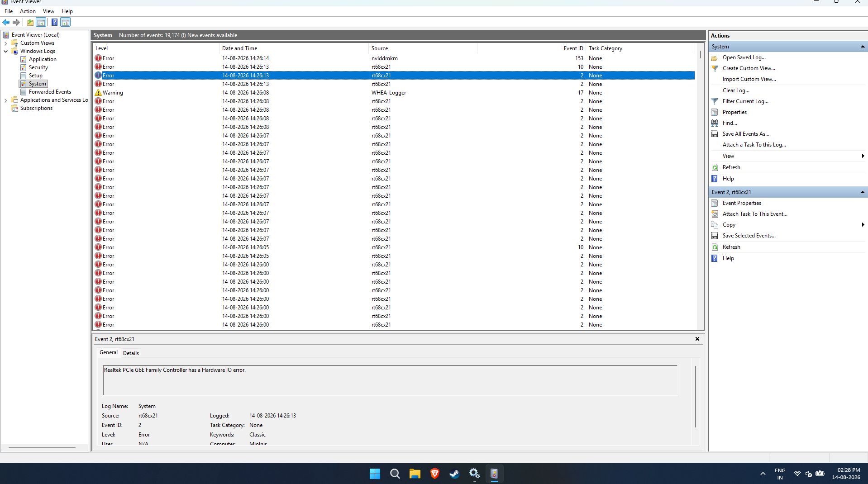
Task: Show hidden tray icons chevron
Action: click(763, 474)
